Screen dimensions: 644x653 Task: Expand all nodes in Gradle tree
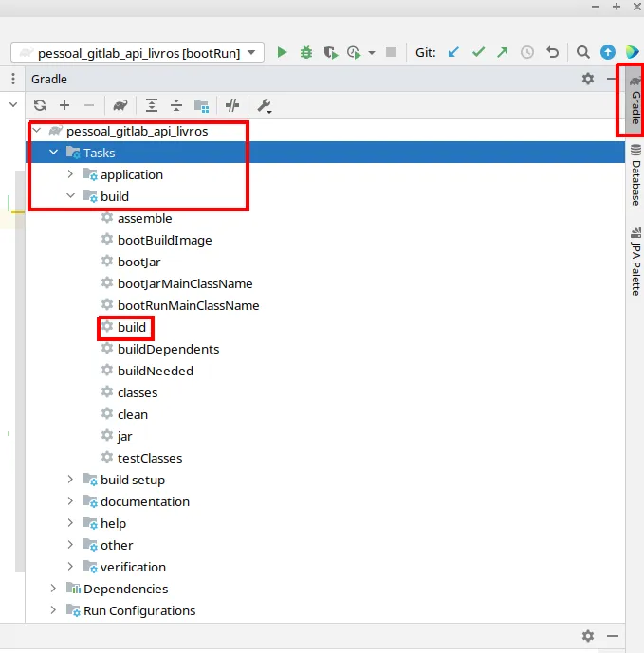152,105
